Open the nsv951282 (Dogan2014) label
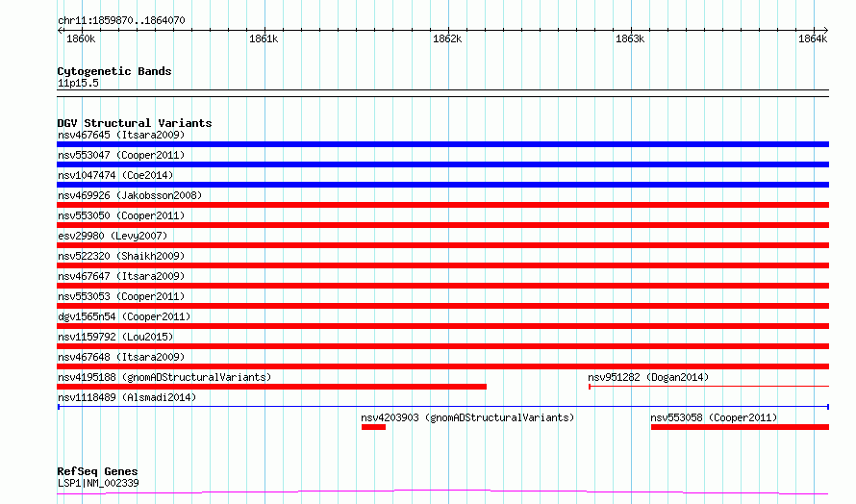The image size is (856, 504). tap(648, 377)
